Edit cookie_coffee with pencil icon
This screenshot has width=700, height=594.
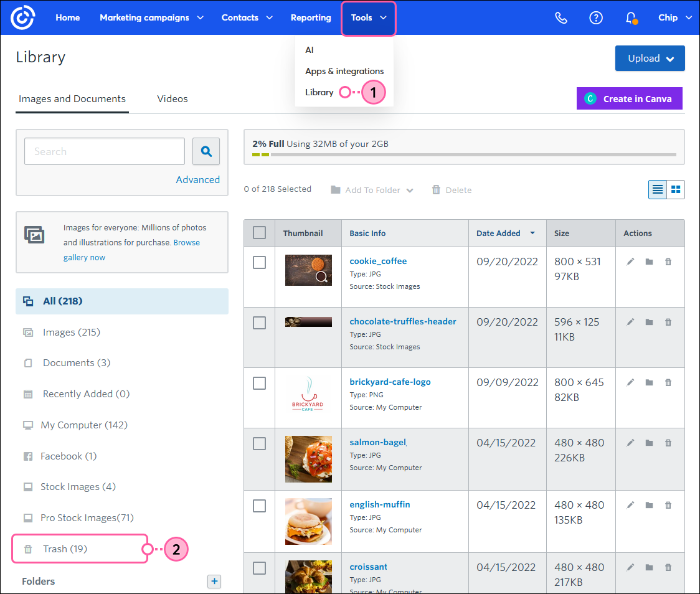pyautogui.click(x=630, y=262)
